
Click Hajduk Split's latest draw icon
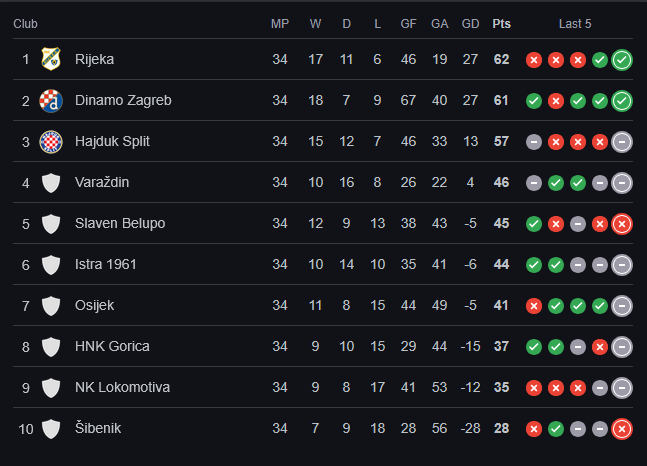click(621, 142)
